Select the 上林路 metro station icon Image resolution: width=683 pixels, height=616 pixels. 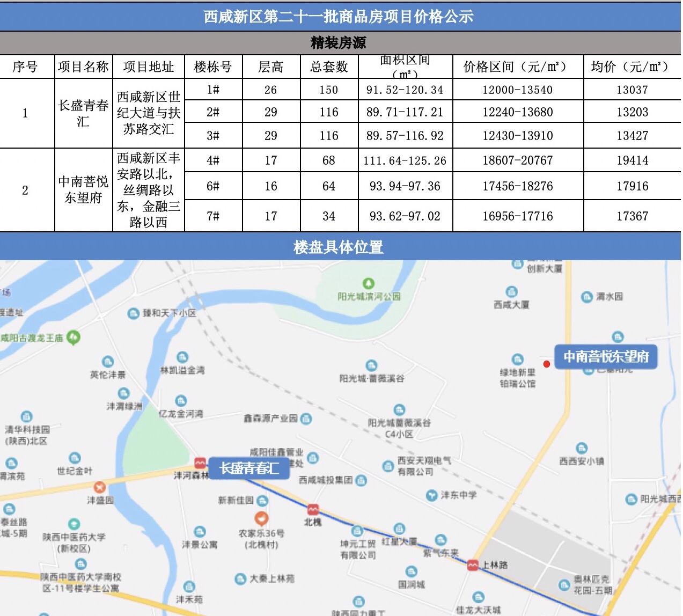(473, 564)
